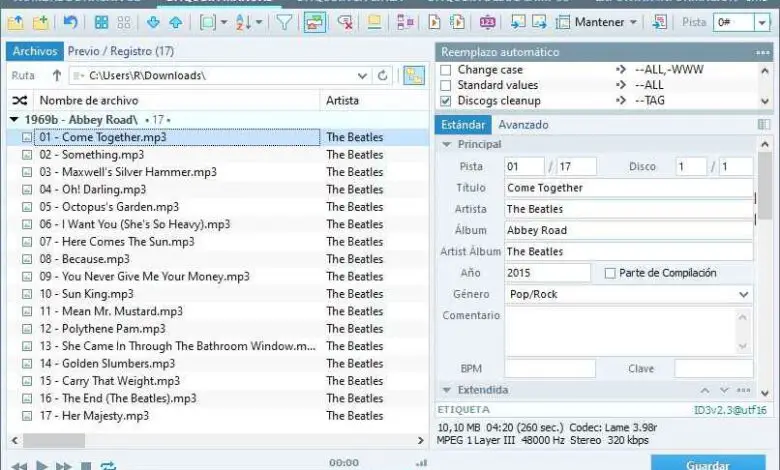Refresh the current folder path
Image resolution: width=780 pixels, height=470 pixels.
click(383, 76)
